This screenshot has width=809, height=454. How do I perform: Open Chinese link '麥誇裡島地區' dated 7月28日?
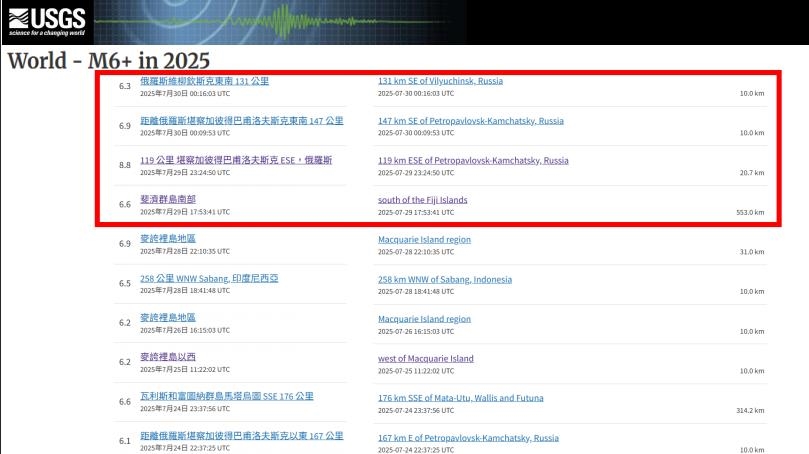(x=168, y=239)
